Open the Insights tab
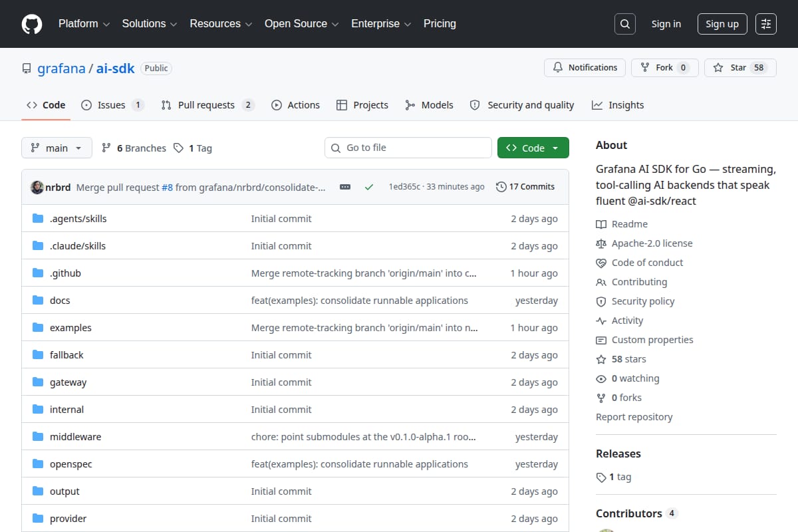 [x=618, y=105]
